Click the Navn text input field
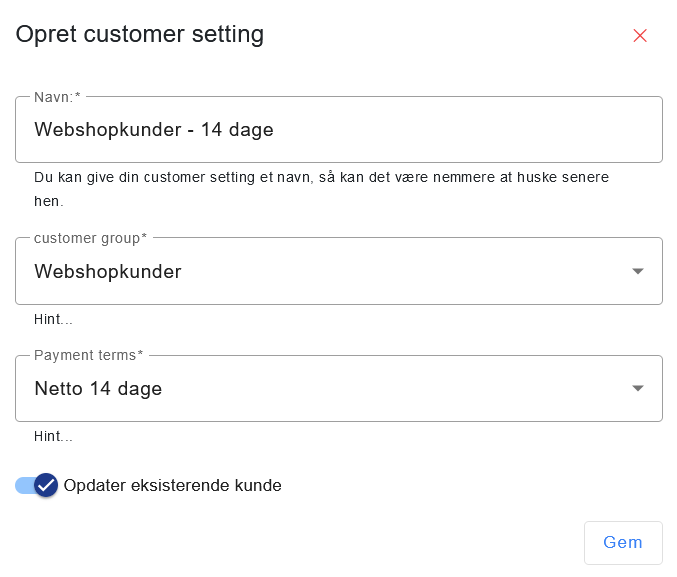The width and height of the screenshot is (677, 577). tap(338, 130)
